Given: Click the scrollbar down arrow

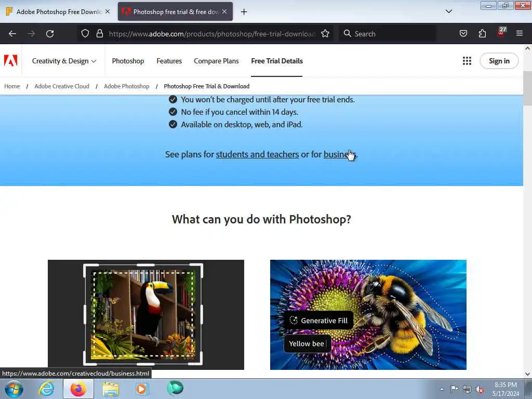Looking at the screenshot, I should [x=527, y=374].
